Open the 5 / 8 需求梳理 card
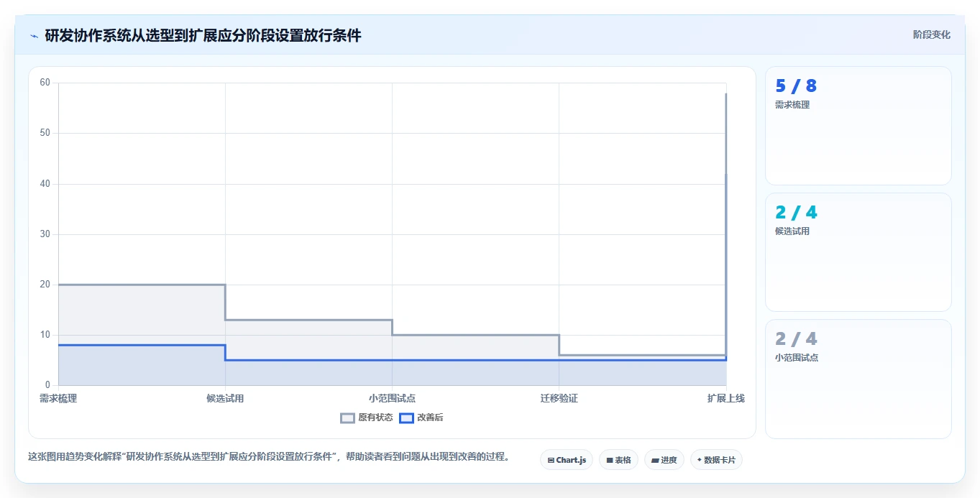Screen dimensions: 980x498 point(858,126)
